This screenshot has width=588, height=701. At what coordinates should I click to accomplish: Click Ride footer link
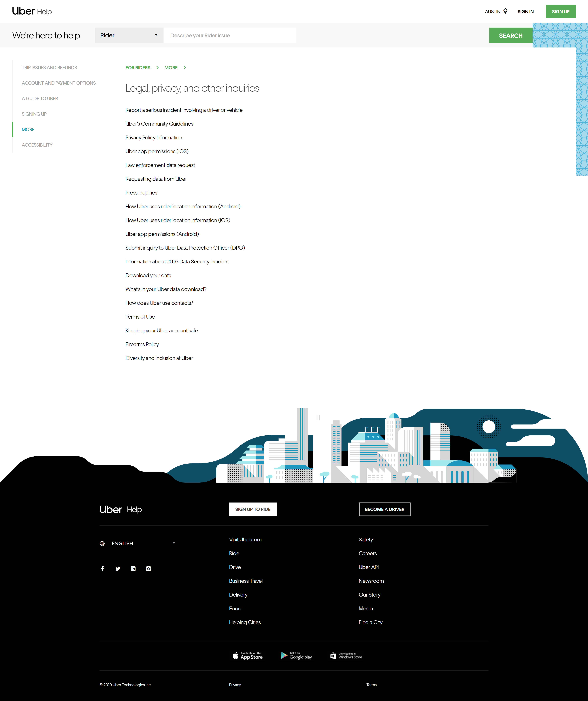pyautogui.click(x=234, y=554)
